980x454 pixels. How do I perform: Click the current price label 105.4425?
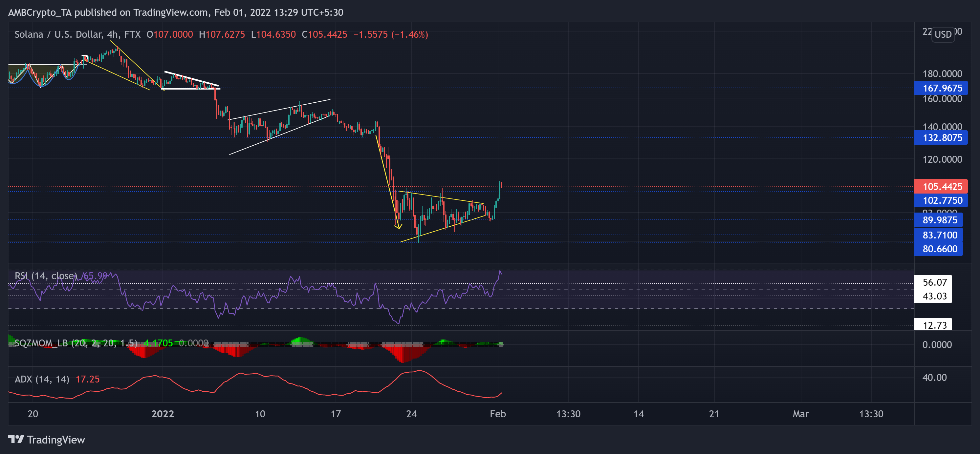pyautogui.click(x=941, y=186)
